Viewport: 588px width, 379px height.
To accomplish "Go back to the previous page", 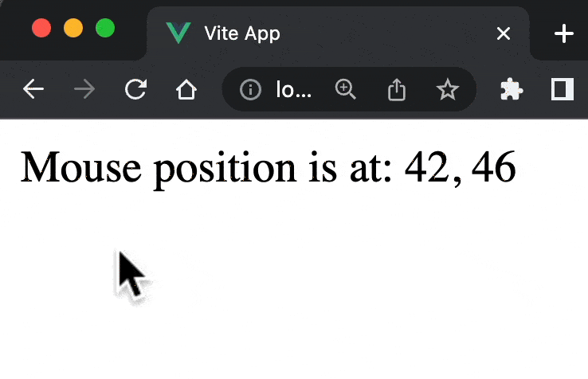I will click(33, 90).
